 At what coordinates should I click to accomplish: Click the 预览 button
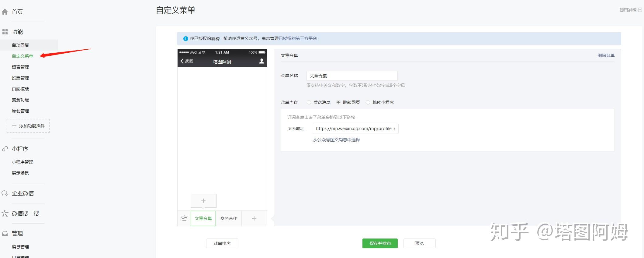tap(420, 243)
